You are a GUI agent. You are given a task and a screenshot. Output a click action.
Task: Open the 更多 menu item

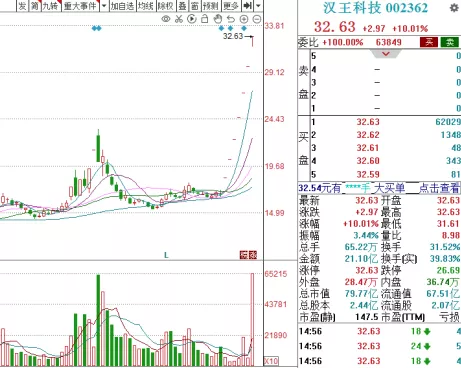point(231,6)
